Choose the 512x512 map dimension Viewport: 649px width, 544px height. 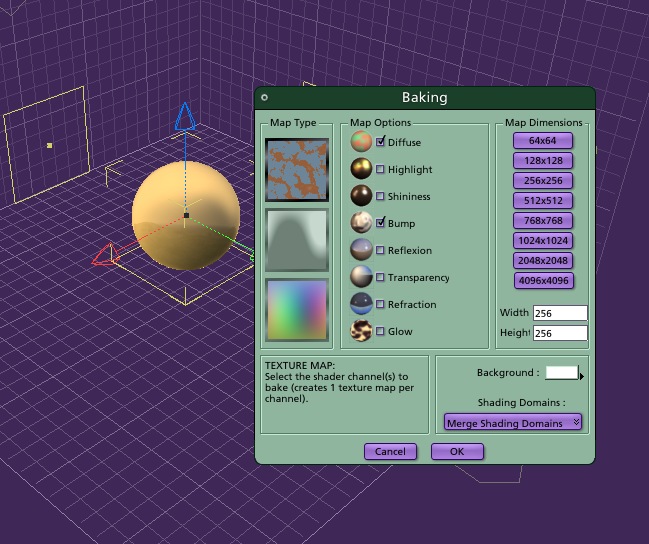pyautogui.click(x=543, y=200)
